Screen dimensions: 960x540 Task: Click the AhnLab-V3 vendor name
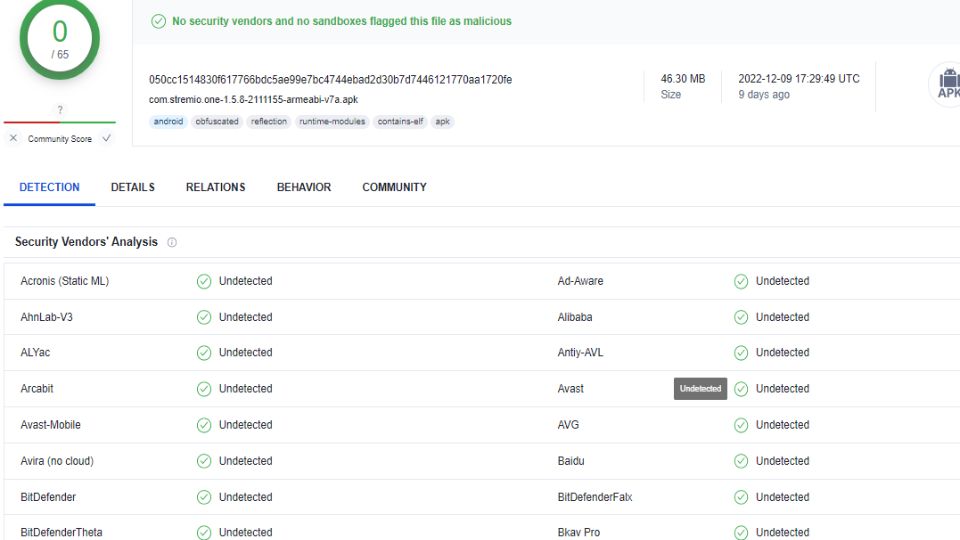47,317
